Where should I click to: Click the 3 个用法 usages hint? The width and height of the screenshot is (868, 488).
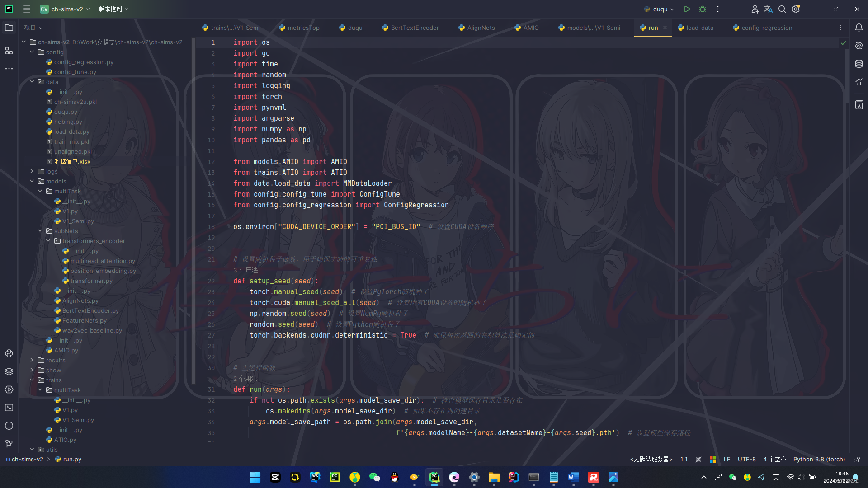245,270
